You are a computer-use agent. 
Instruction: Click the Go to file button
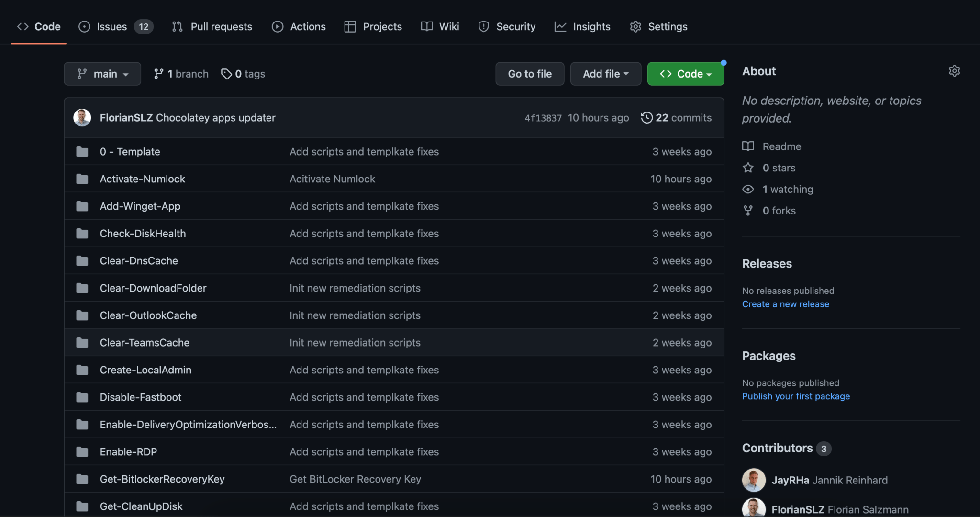pos(529,73)
